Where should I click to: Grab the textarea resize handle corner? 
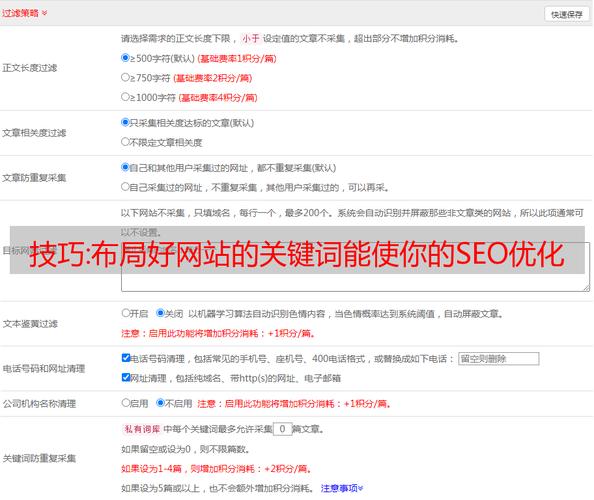(x=586, y=288)
